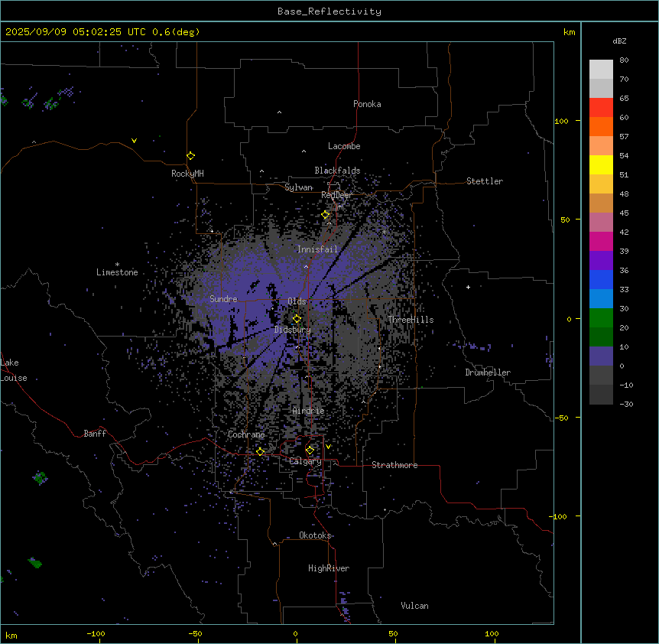Select the yellow 54-51 dBZ legend swatch
This screenshot has width=659, height=644.
(x=601, y=164)
